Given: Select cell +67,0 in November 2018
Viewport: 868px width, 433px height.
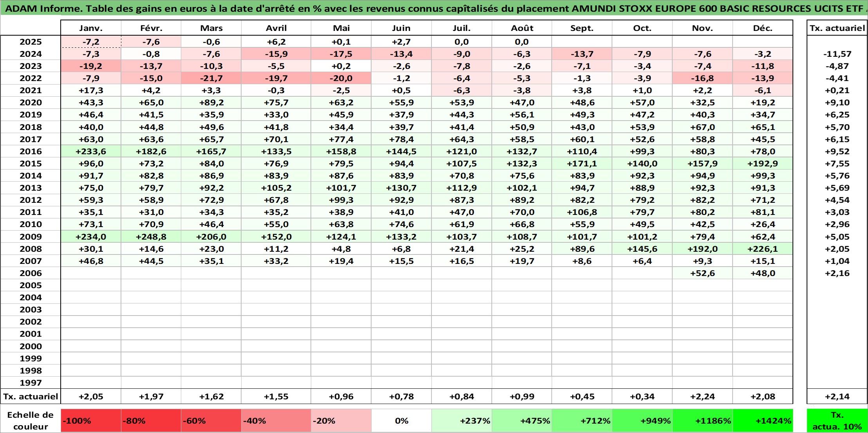Looking at the screenshot, I should [702, 127].
